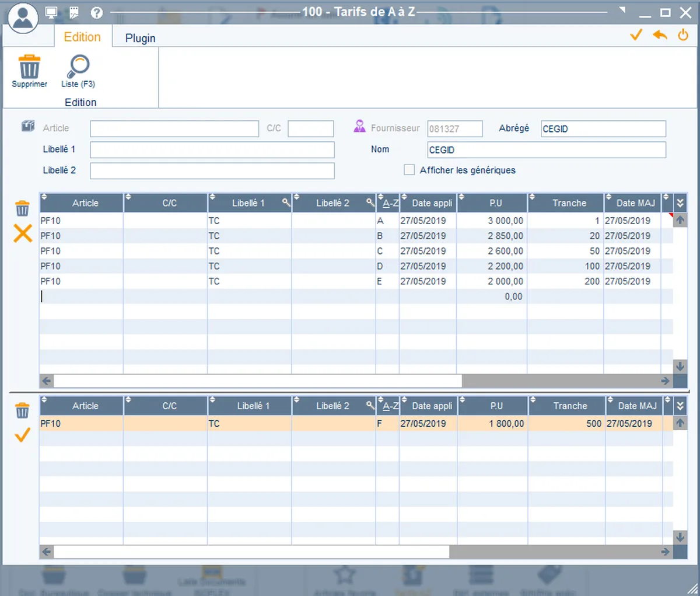Click the orange undo arrow icon
This screenshot has width=700, height=596.
point(660,35)
